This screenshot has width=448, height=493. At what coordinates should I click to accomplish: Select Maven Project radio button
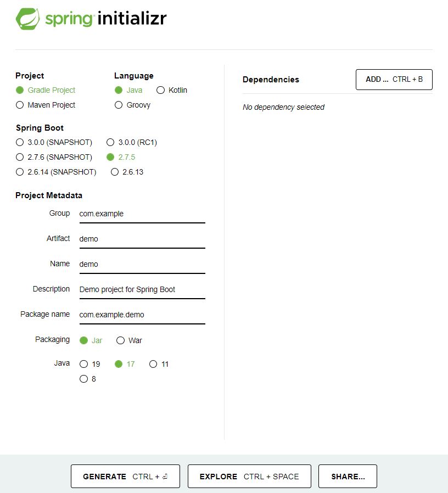[20, 105]
